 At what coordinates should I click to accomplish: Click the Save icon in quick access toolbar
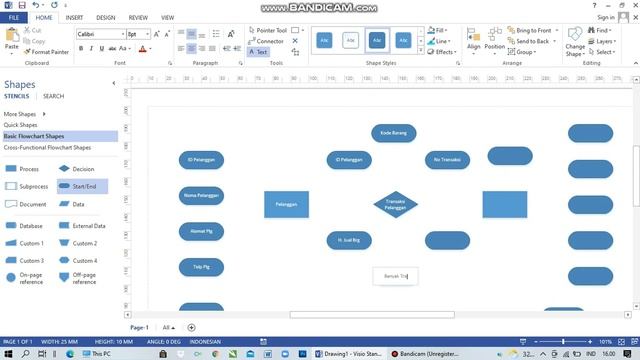click(22, 5)
